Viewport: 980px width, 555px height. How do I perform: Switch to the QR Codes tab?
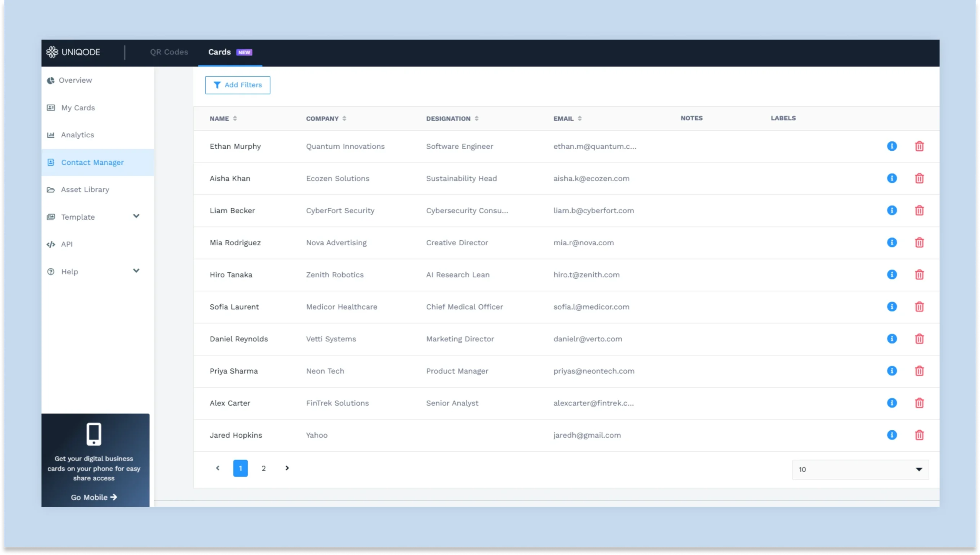click(x=169, y=52)
